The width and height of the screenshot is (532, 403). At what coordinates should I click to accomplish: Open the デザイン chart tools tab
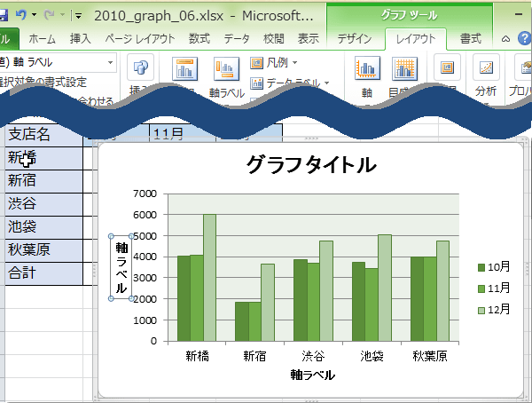(354, 39)
